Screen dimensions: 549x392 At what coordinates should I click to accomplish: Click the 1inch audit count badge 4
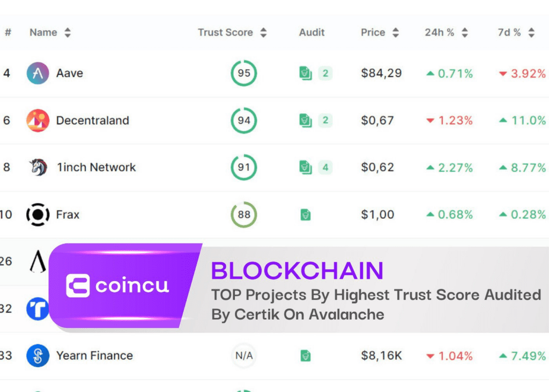[325, 167]
